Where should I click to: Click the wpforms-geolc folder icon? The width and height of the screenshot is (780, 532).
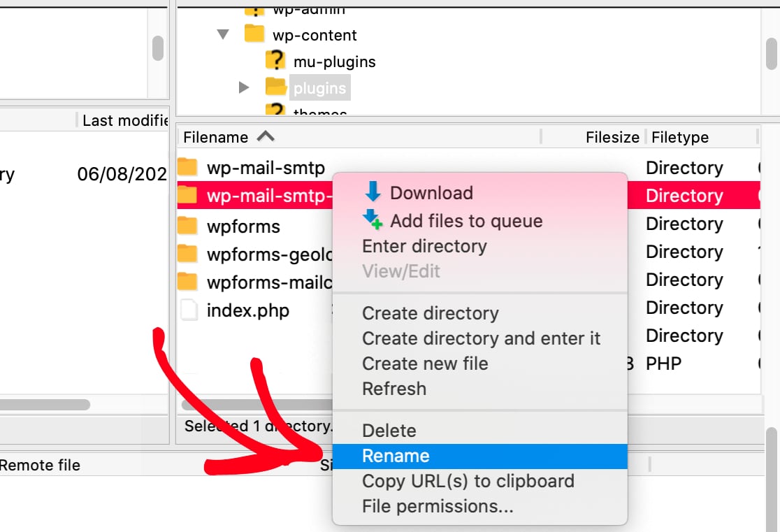click(x=187, y=253)
